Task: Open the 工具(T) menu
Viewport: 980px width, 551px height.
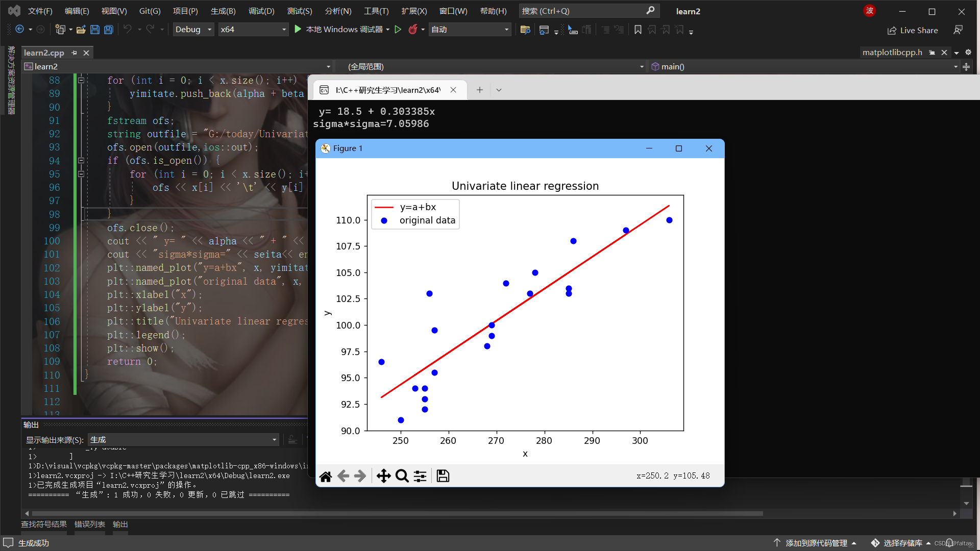Action: click(x=376, y=11)
